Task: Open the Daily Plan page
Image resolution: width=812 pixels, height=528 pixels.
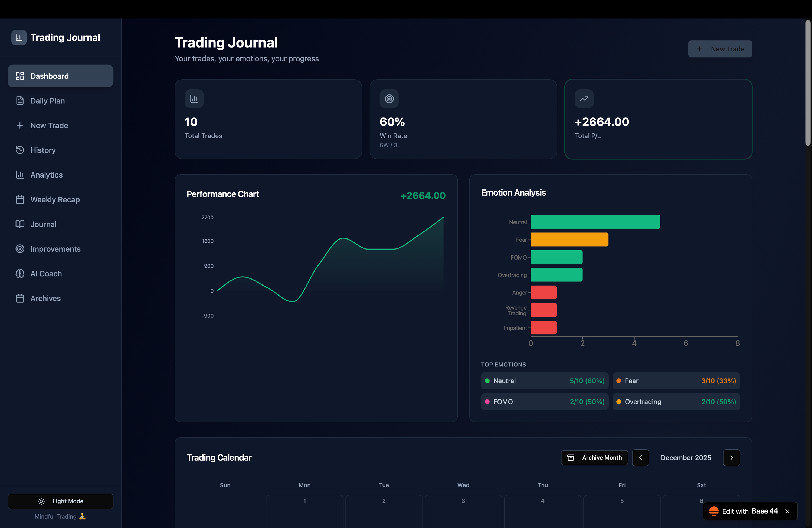Action: click(60, 101)
